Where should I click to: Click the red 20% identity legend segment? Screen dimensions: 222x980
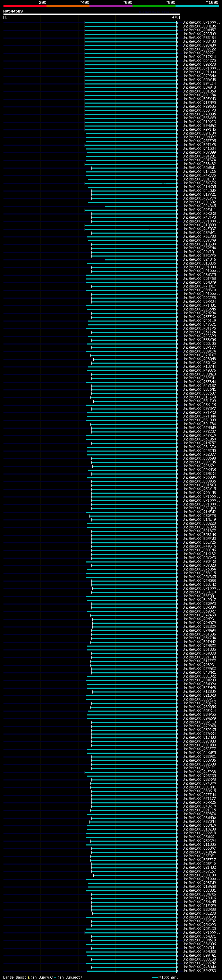click(x=25, y=6)
